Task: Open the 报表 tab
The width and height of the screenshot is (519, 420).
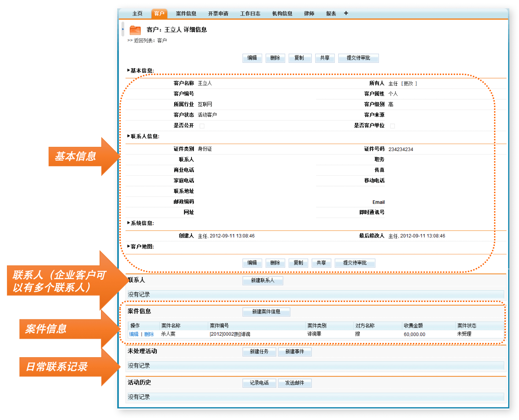Action: click(331, 14)
